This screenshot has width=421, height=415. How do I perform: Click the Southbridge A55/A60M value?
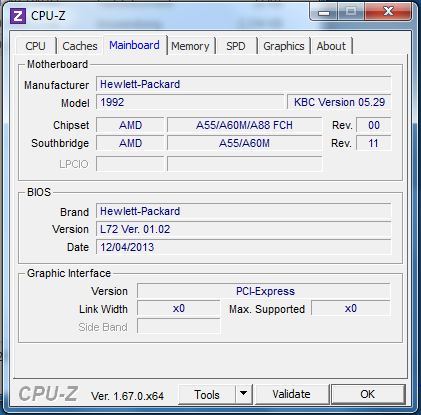coord(245,143)
